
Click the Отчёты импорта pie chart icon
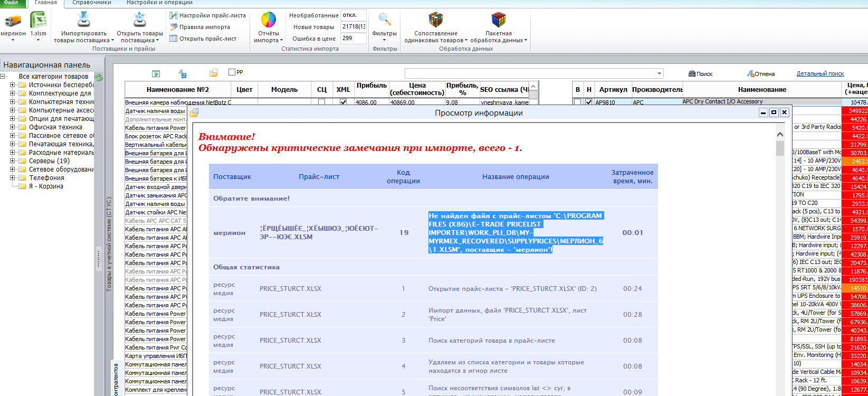pos(269,20)
